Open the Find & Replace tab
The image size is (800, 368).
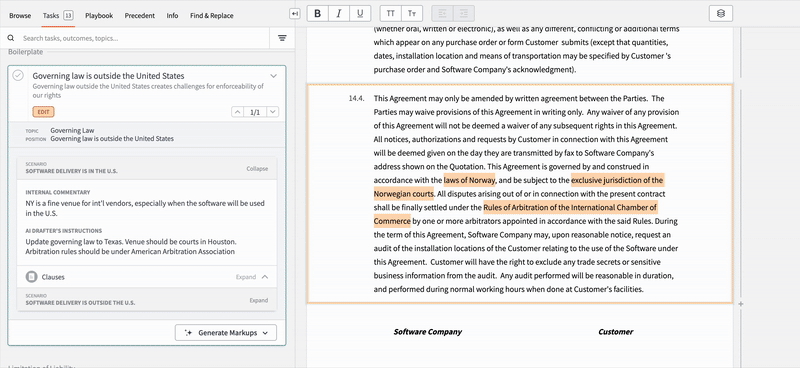(x=212, y=16)
